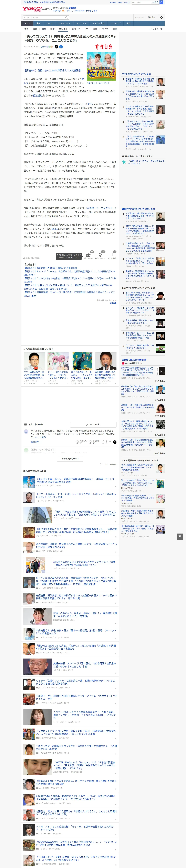Open the ヘルプ link in header
Image resolution: width=186 pixels, height=868 pixels.
(x=127, y=2)
